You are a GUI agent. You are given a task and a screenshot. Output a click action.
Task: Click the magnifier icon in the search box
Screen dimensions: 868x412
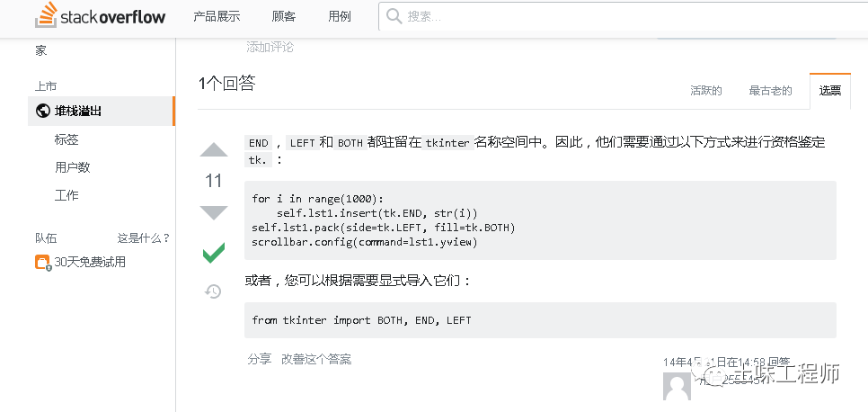(x=393, y=16)
